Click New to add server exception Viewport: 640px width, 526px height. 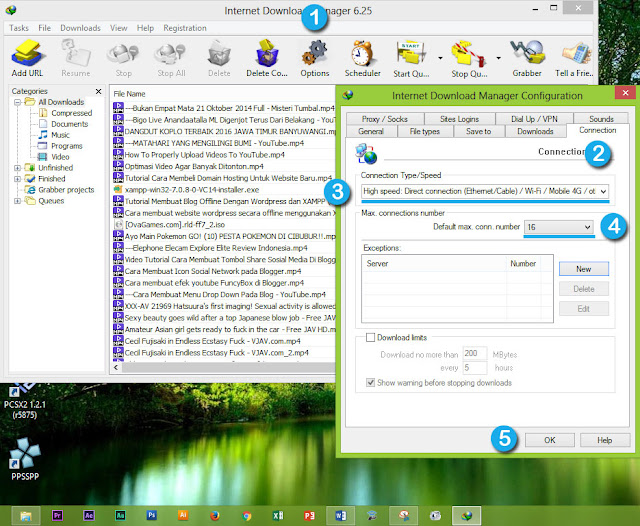pos(584,269)
